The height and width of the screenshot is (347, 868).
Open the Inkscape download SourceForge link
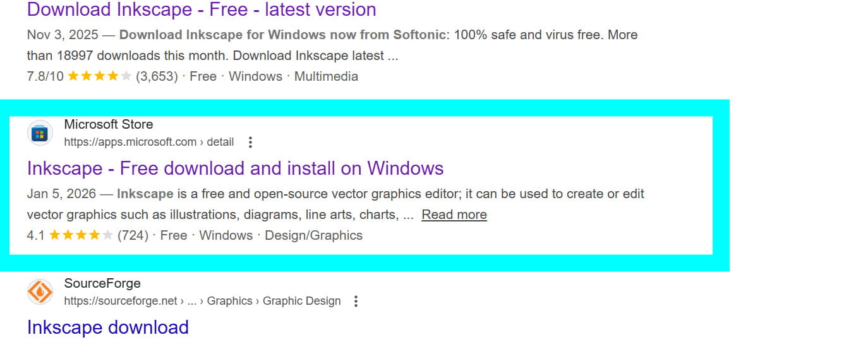108,327
